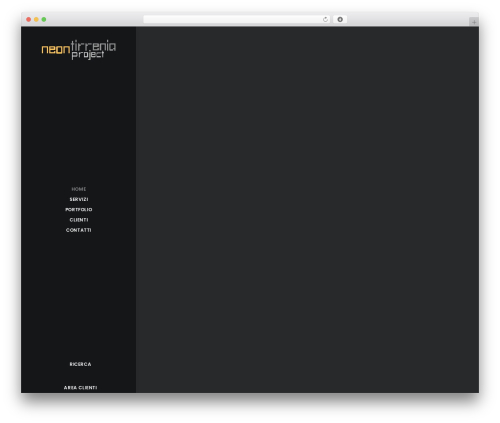
Task: Click the round icon button beside address bar
Action: [x=340, y=19]
